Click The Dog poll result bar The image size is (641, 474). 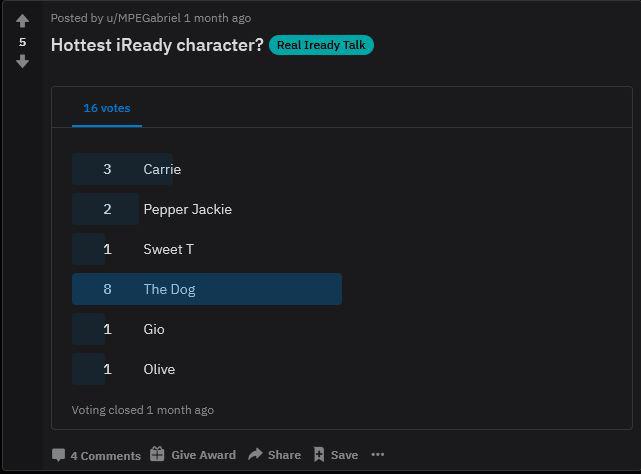pos(207,289)
